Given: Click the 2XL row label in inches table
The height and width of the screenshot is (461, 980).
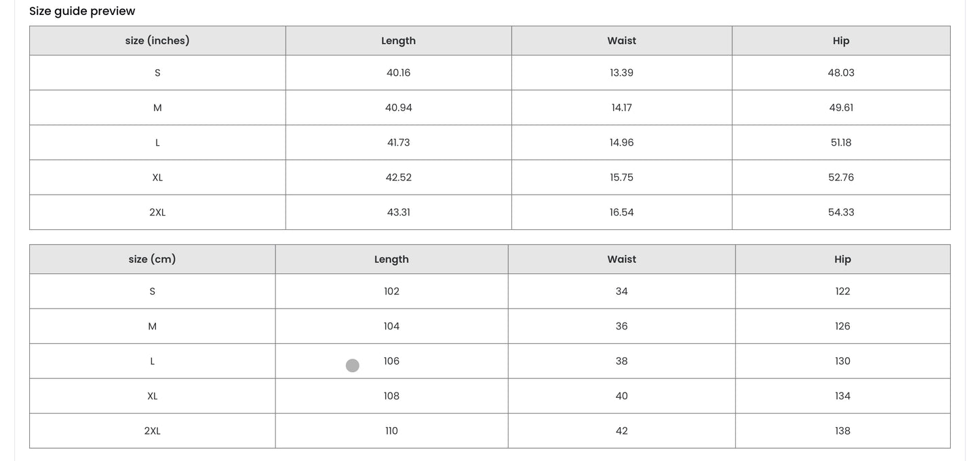Looking at the screenshot, I should (157, 212).
